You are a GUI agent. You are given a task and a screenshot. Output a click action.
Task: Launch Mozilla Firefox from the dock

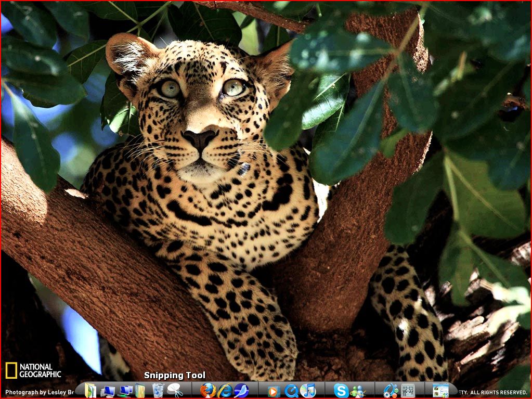pyautogui.click(x=208, y=390)
